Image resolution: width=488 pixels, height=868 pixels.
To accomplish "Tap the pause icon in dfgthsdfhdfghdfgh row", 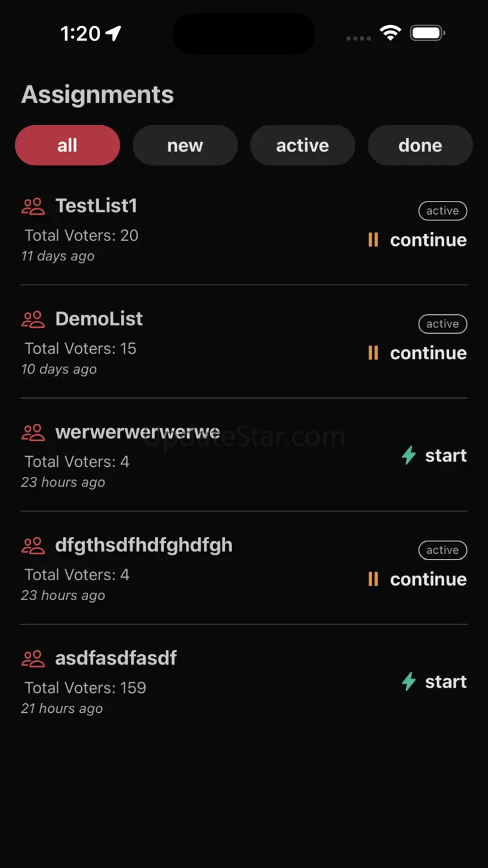I will 373,579.
